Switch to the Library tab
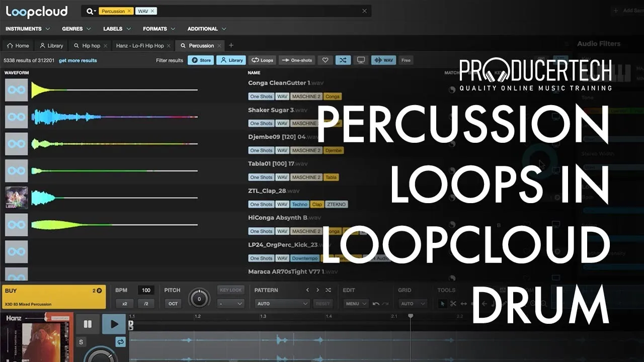This screenshot has height=362, width=644. [x=51, y=46]
